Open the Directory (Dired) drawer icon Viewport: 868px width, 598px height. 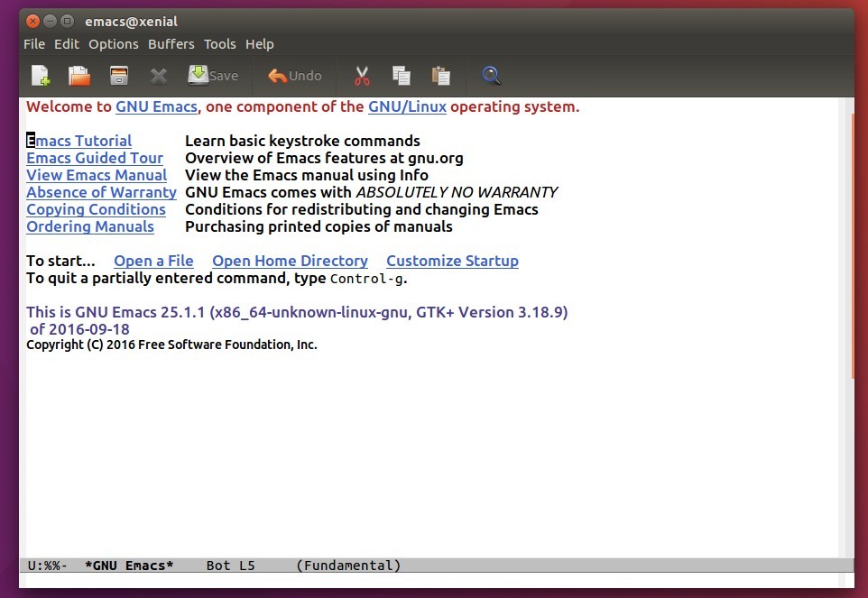[x=118, y=75]
